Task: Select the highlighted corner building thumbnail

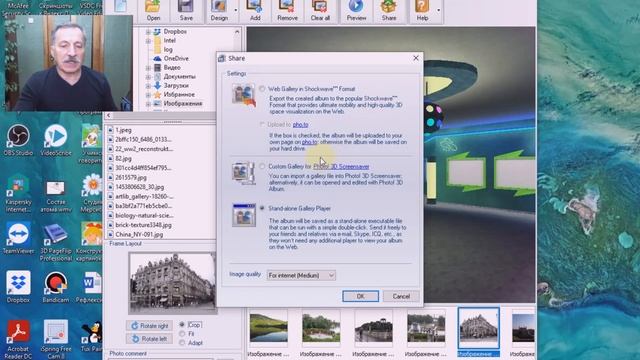Action: [478, 328]
